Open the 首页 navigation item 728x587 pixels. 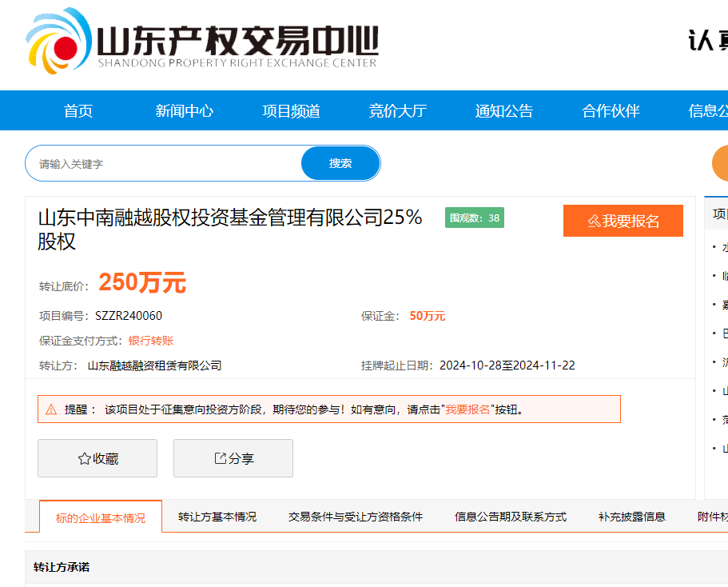[x=78, y=111]
